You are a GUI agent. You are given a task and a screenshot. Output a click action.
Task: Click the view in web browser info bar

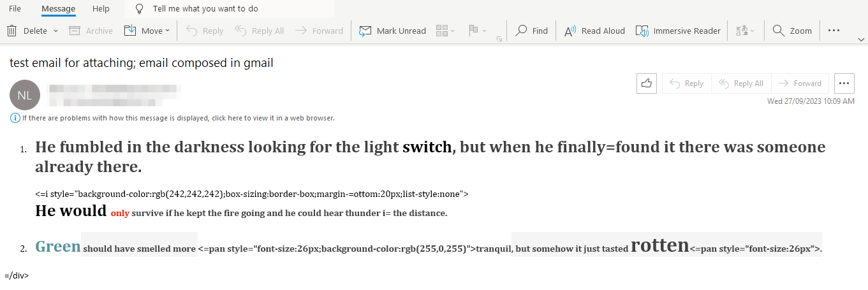pos(178,118)
